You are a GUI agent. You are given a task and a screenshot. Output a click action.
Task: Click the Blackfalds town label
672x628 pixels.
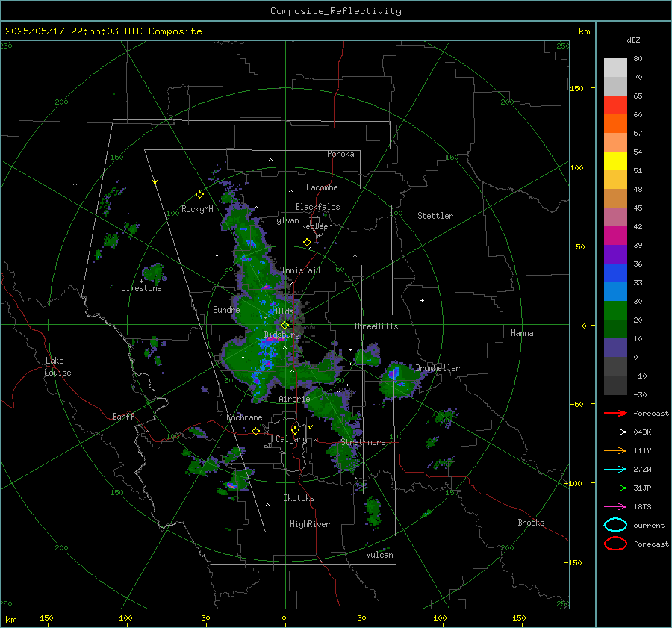(x=317, y=207)
